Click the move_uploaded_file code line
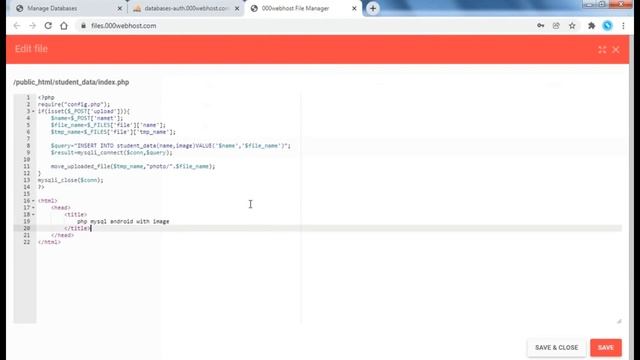Image resolution: width=640 pixels, height=360 pixels. [x=133, y=167]
